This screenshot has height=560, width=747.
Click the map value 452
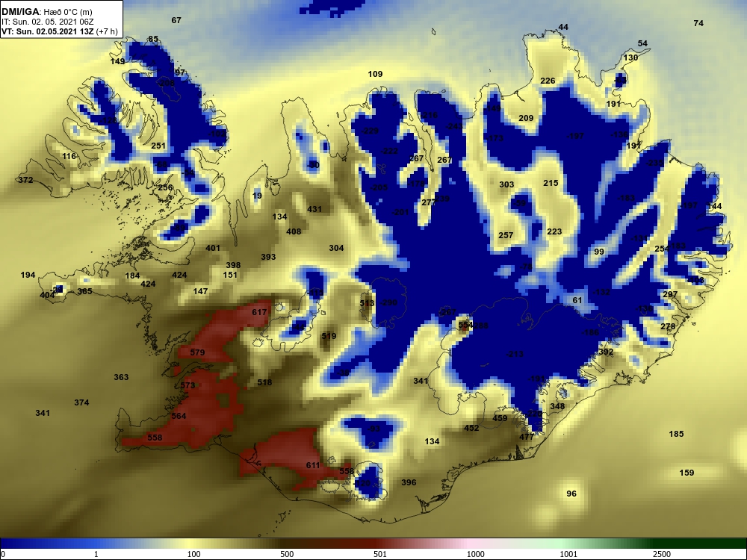[x=471, y=428]
